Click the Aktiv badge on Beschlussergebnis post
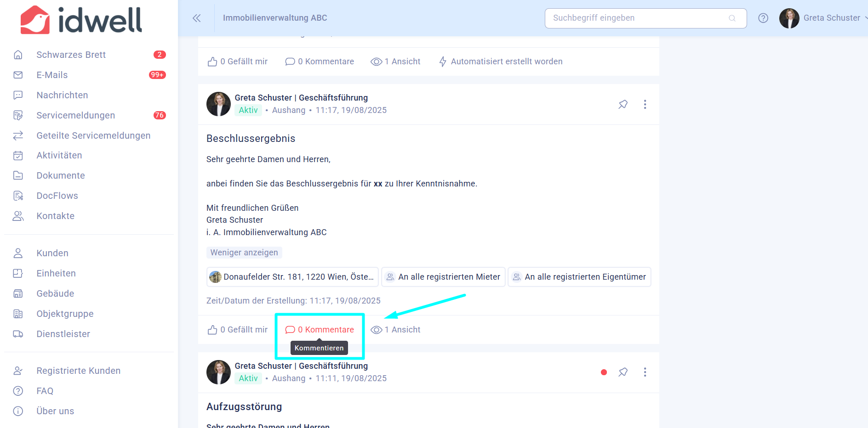This screenshot has height=428, width=868. (x=248, y=110)
